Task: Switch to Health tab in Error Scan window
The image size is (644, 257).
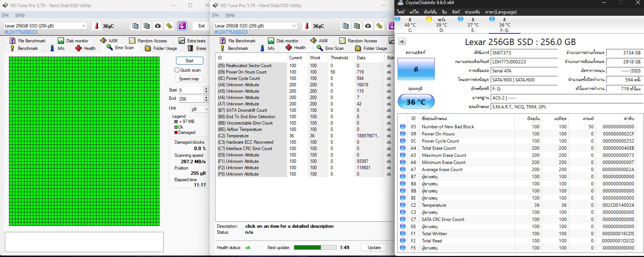Action: coord(86,48)
